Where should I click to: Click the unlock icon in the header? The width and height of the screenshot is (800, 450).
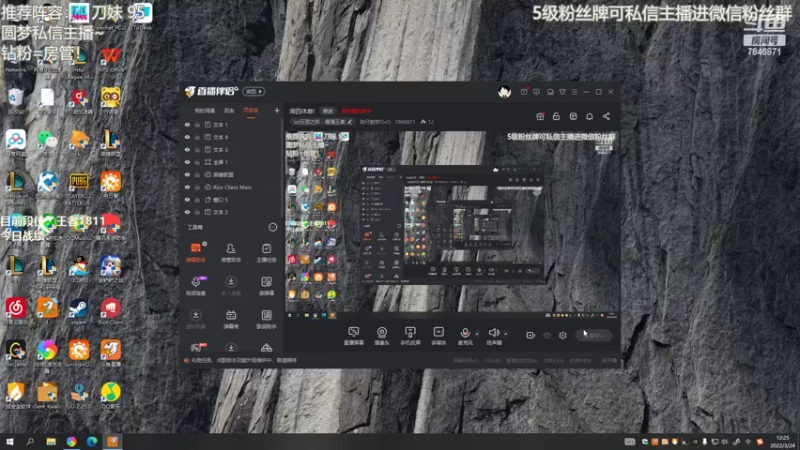(556, 116)
